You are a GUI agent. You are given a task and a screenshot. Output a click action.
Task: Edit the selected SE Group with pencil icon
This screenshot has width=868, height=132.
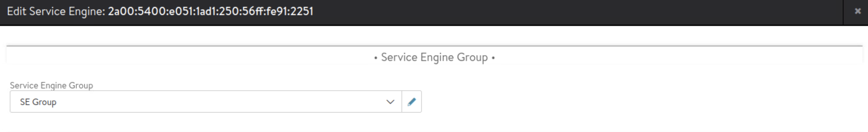click(x=411, y=102)
